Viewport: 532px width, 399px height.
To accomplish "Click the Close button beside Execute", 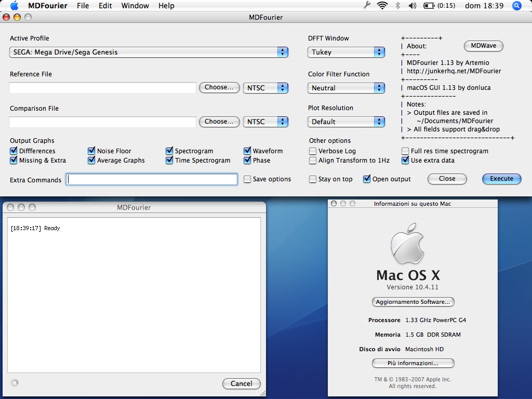I will tap(447, 179).
